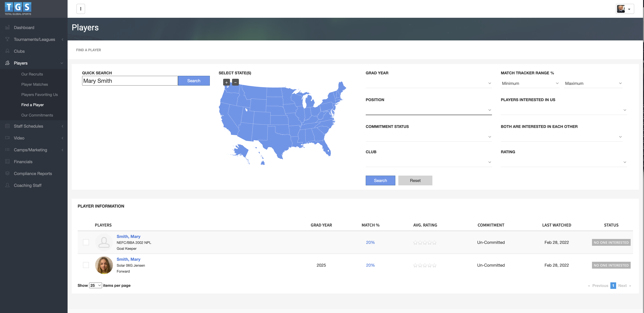Open the user avatar dropdown menu
The image size is (644, 313).
click(624, 9)
